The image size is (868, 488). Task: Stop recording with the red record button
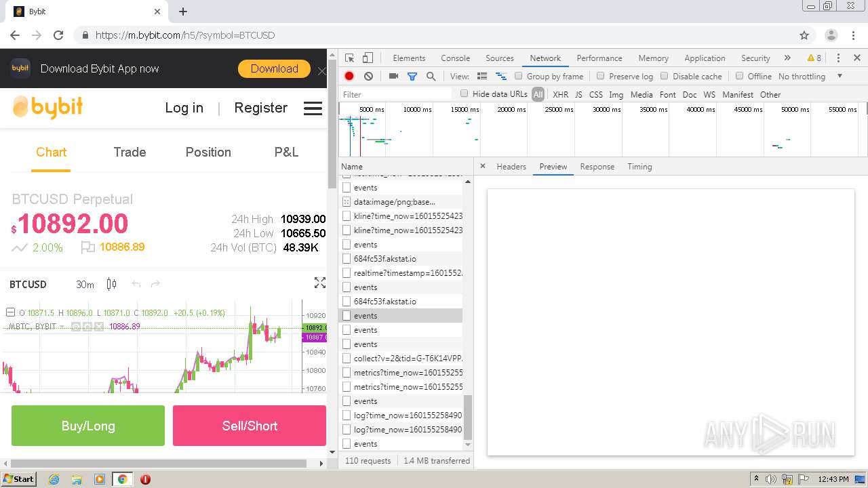click(349, 77)
